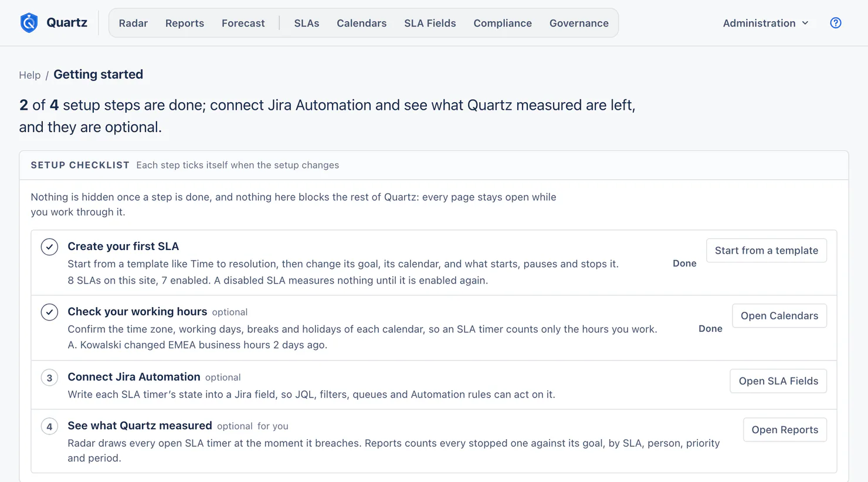Viewport: 868px width, 482px height.
Task: Open the SLAs tab
Action: [x=307, y=23]
